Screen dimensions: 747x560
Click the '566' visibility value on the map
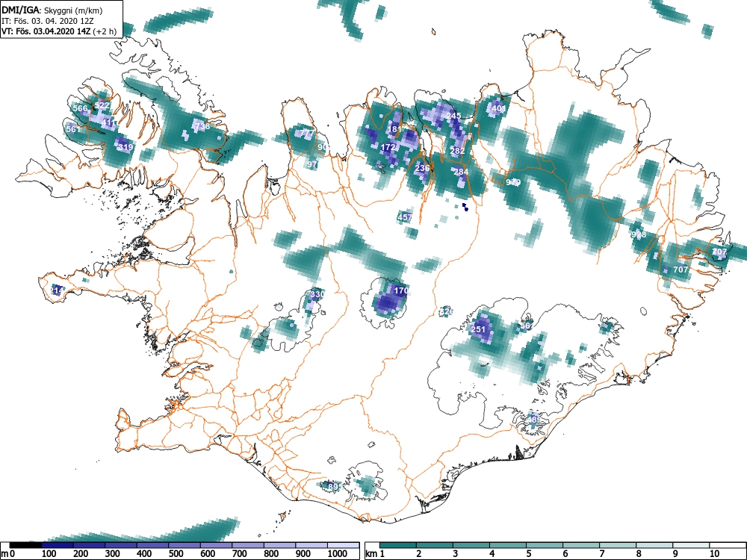80,108
